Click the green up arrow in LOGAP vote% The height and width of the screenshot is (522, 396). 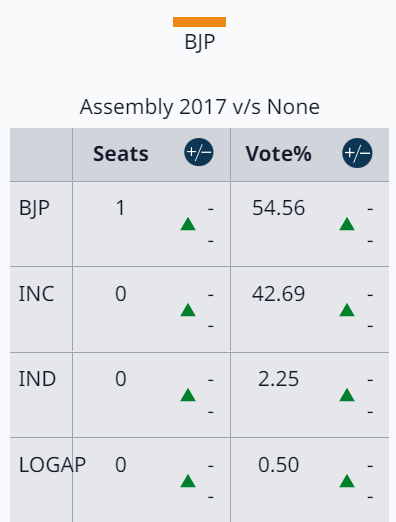pos(347,481)
